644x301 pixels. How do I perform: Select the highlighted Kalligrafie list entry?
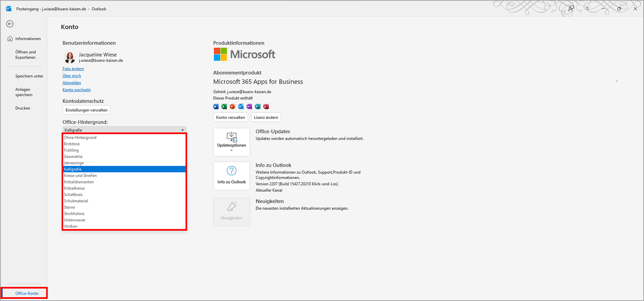pos(125,169)
